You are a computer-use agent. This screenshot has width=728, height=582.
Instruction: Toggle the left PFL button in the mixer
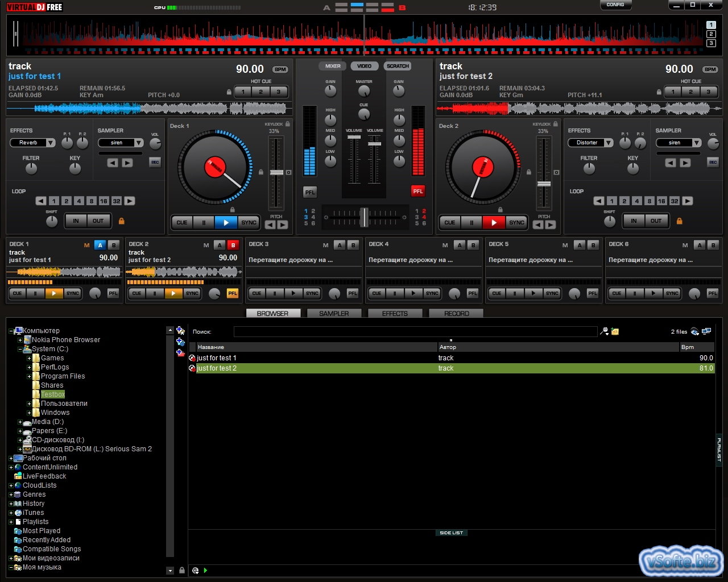[x=309, y=192]
